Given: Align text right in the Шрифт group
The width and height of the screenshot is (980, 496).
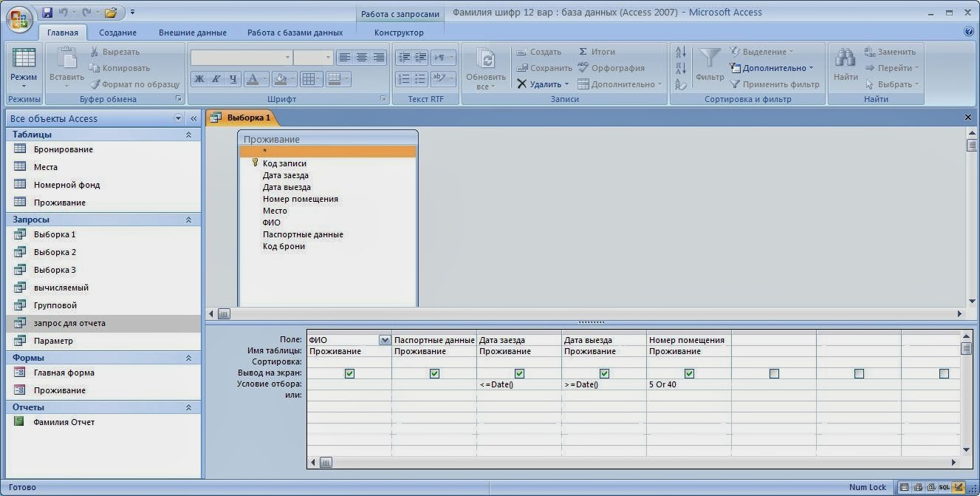Looking at the screenshot, I should coord(379,58).
